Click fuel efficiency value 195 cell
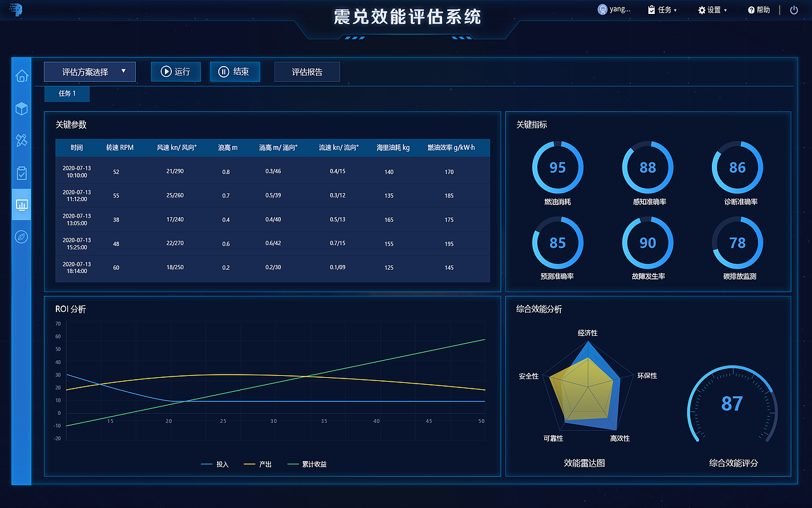Screen dimensions: 812x508 449,244
